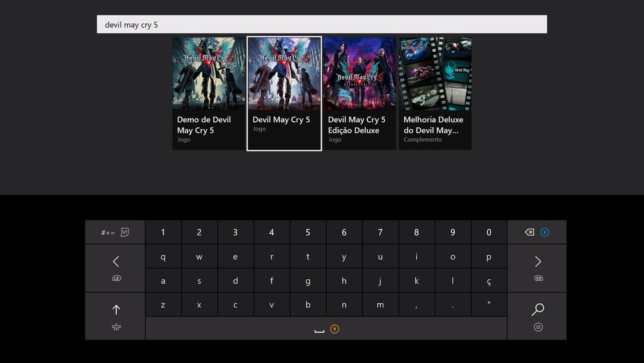This screenshot has width=644, height=363.
Task: Tap the b key
Action: coord(308,305)
